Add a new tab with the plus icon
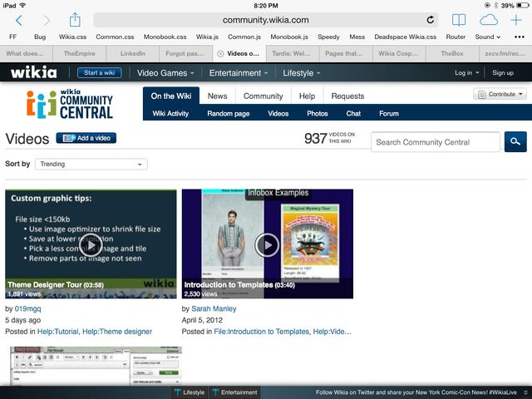532x399 pixels. pos(516,20)
